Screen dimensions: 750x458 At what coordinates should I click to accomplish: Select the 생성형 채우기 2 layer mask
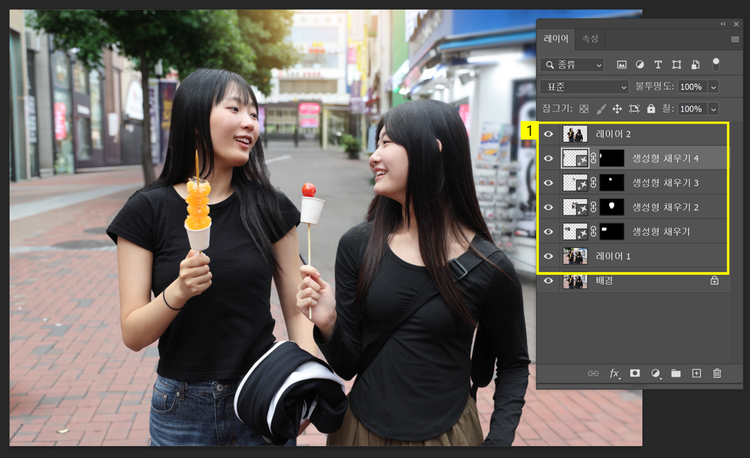pos(611,207)
